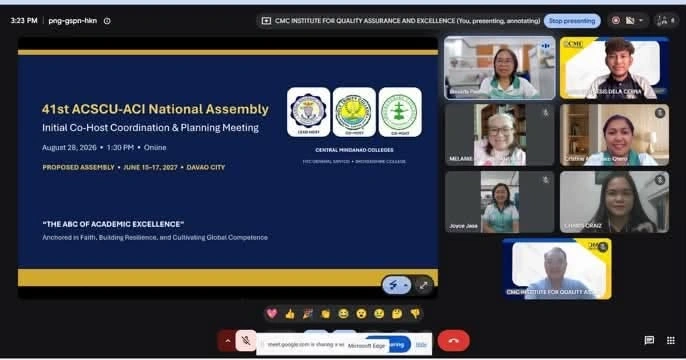Select top-left participant tile with waving audio icon
686x360 pixels.
click(500, 68)
